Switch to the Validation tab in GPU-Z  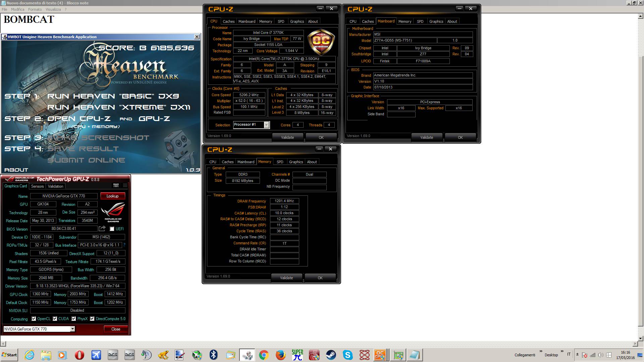56,186
